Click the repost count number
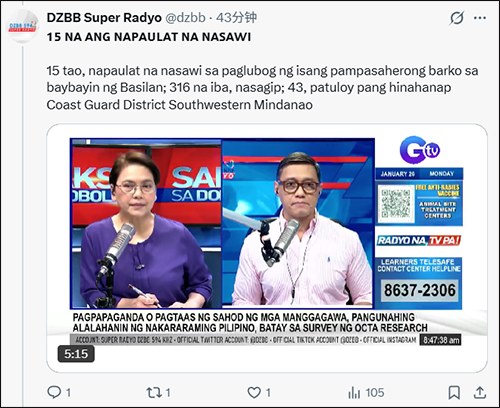The image size is (500, 408). [x=168, y=393]
